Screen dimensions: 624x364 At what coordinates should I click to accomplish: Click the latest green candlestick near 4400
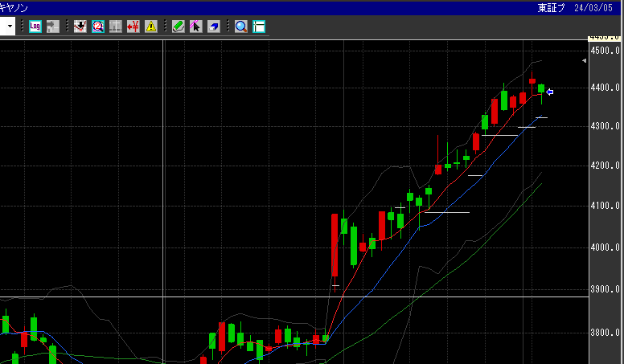click(542, 89)
